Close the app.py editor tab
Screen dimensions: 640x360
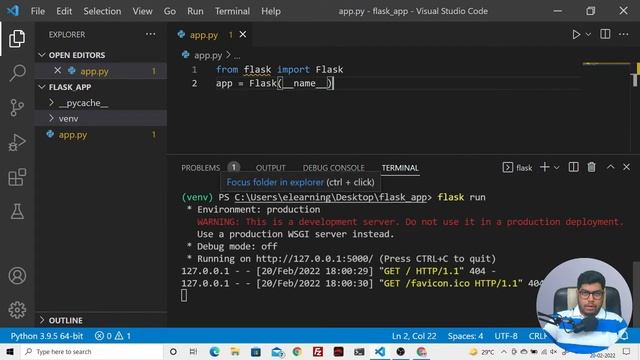tap(243, 34)
